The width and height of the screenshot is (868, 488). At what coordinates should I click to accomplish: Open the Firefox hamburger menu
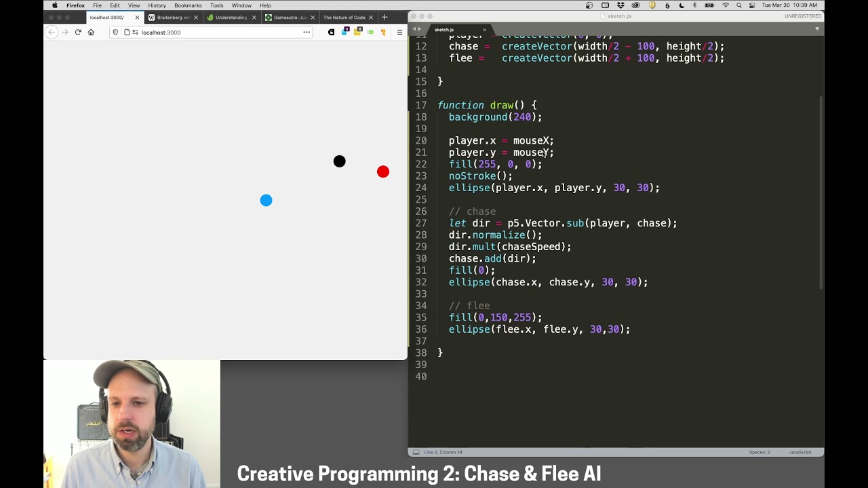pos(399,32)
